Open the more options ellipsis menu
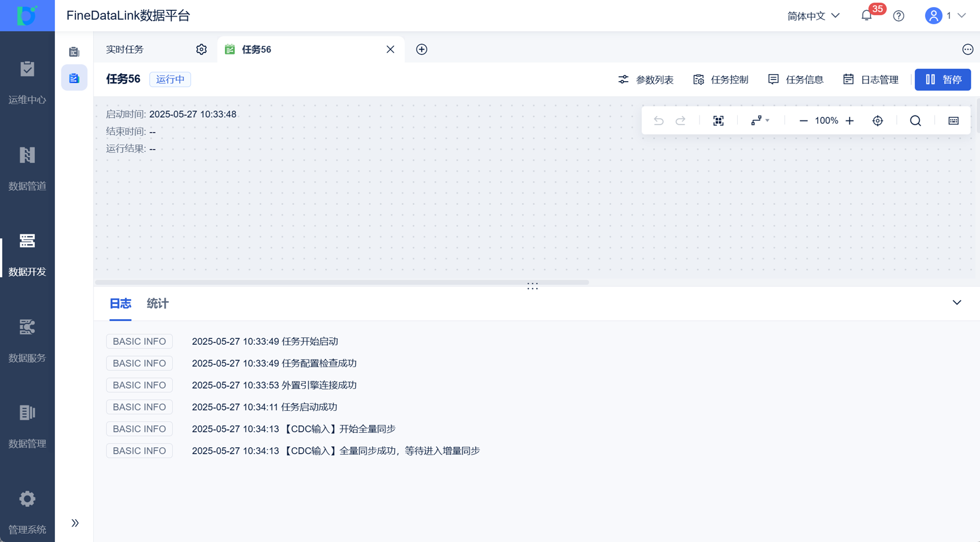Image resolution: width=980 pixels, height=542 pixels. pyautogui.click(x=967, y=50)
